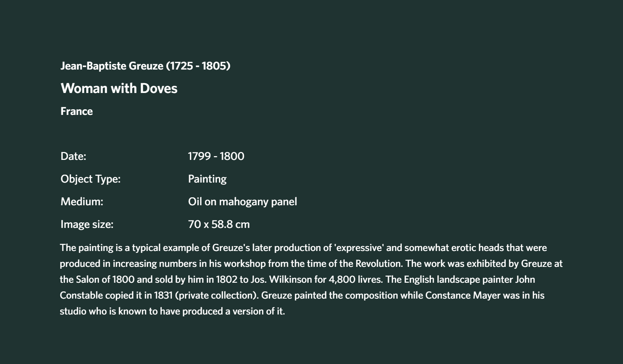Image resolution: width=623 pixels, height=364 pixels.
Task: Click the 70 x 58.8 cm dimensions
Action: pyautogui.click(x=219, y=224)
